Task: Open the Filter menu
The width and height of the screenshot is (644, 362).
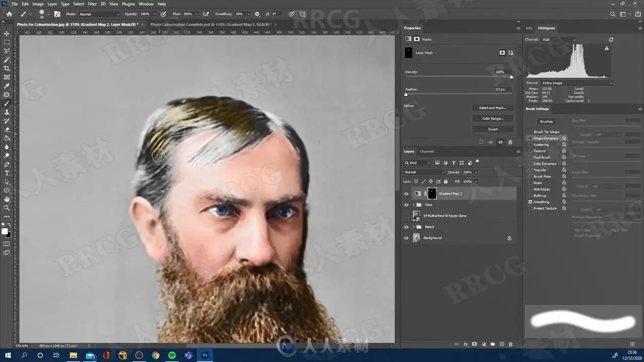Action: pos(92,4)
